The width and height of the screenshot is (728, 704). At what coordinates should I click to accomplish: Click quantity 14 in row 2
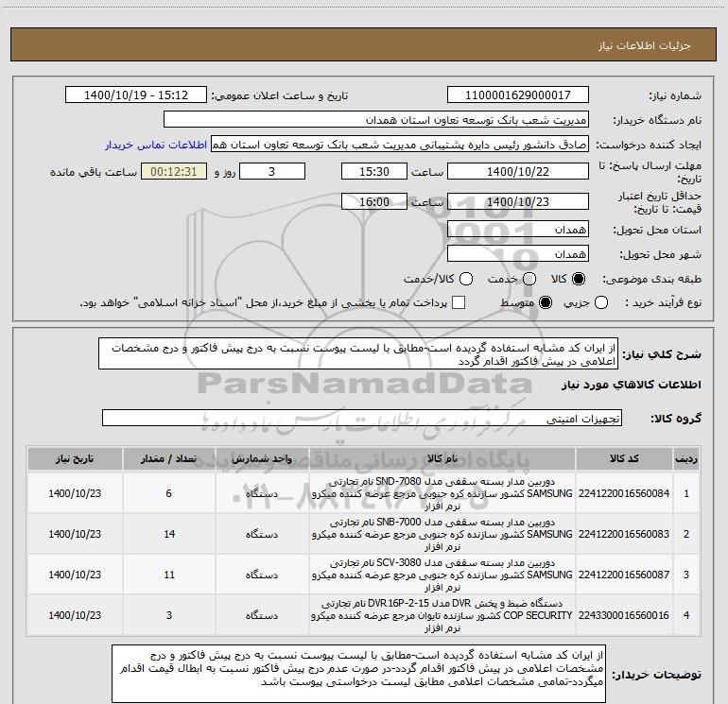point(169,534)
